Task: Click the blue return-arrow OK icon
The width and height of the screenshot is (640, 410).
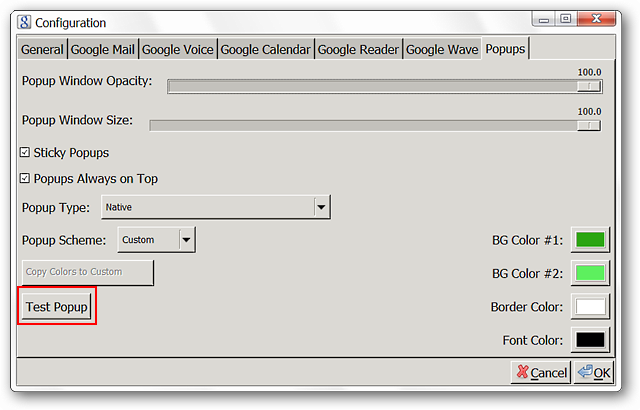Action: (x=585, y=371)
